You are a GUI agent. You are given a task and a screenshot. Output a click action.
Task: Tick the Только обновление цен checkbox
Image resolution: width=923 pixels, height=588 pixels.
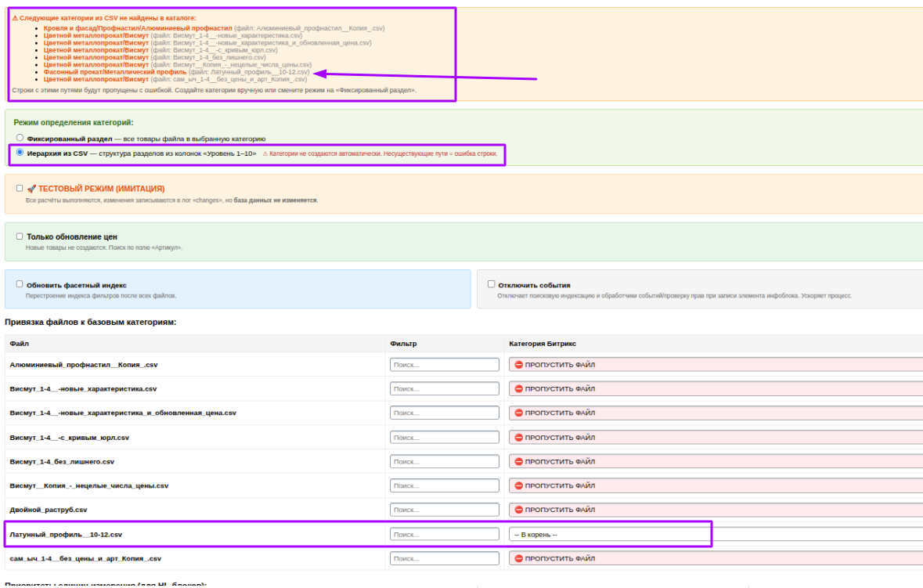20,236
